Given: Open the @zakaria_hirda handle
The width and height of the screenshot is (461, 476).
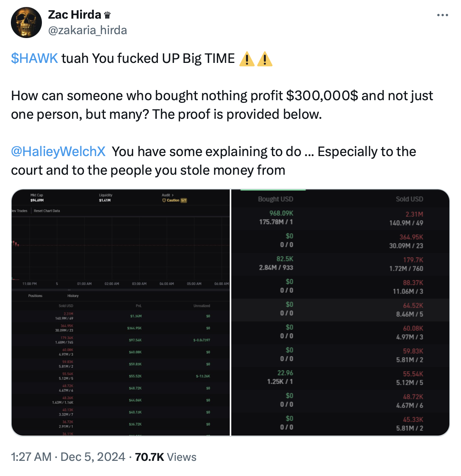Looking at the screenshot, I should (88, 30).
